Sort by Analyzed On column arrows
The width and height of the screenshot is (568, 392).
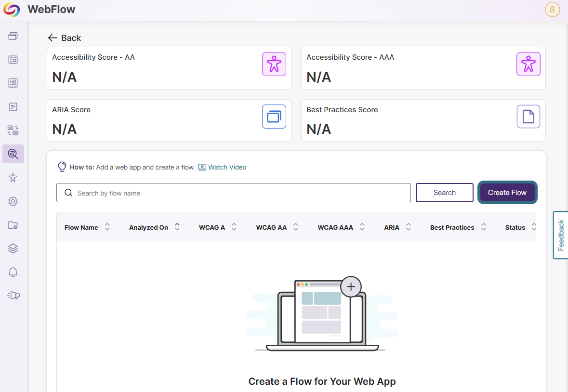pyautogui.click(x=177, y=227)
